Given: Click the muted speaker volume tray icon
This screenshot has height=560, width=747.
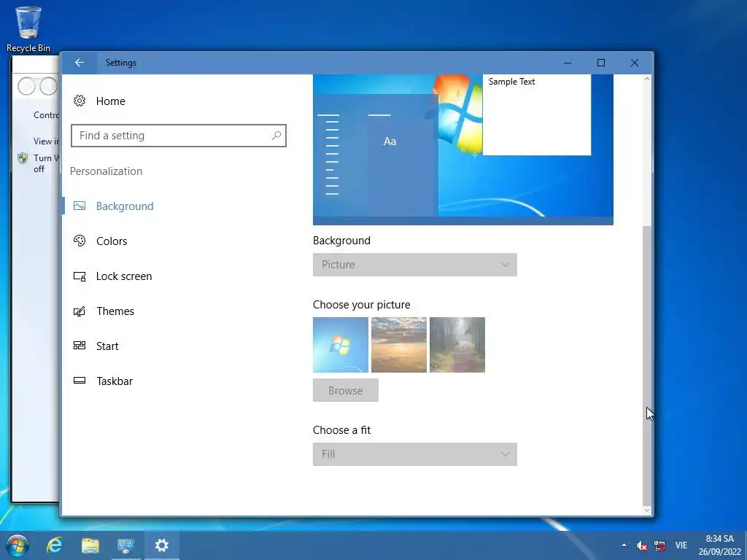Looking at the screenshot, I should click(642, 545).
